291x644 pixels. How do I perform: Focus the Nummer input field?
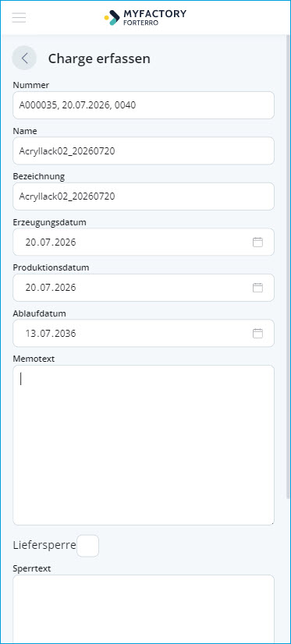144,105
